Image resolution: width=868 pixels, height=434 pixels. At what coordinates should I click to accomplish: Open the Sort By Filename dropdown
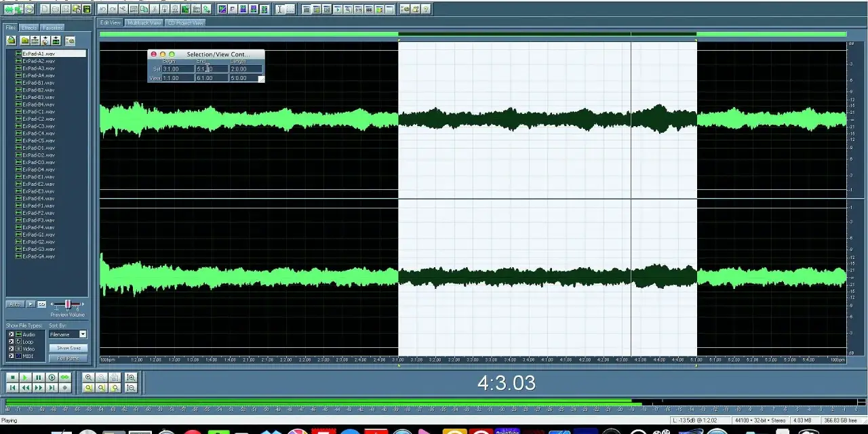point(68,334)
